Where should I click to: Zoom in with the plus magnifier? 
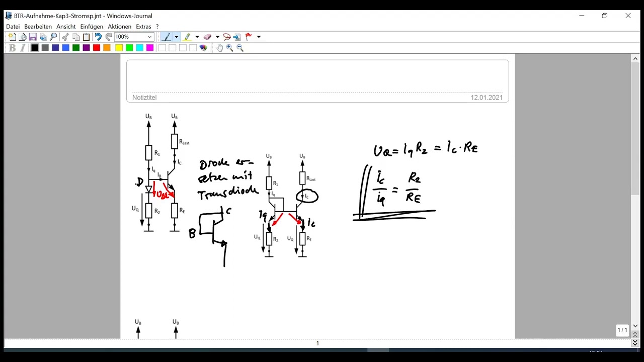(x=230, y=48)
